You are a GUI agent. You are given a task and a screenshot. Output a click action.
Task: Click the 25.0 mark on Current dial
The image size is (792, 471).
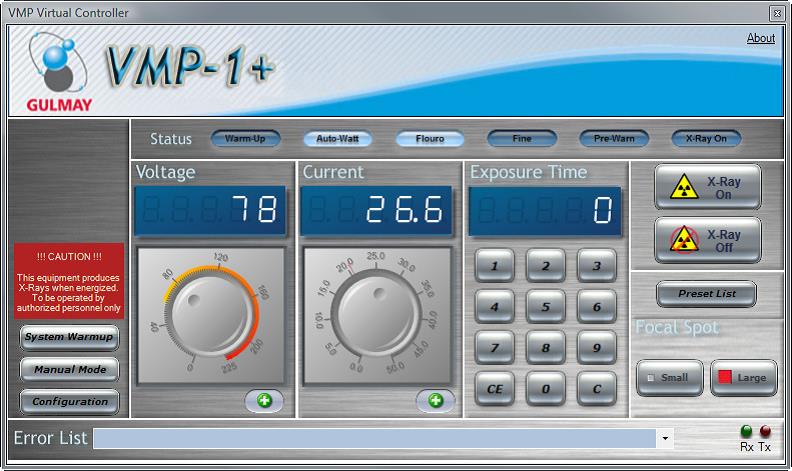coord(376,256)
